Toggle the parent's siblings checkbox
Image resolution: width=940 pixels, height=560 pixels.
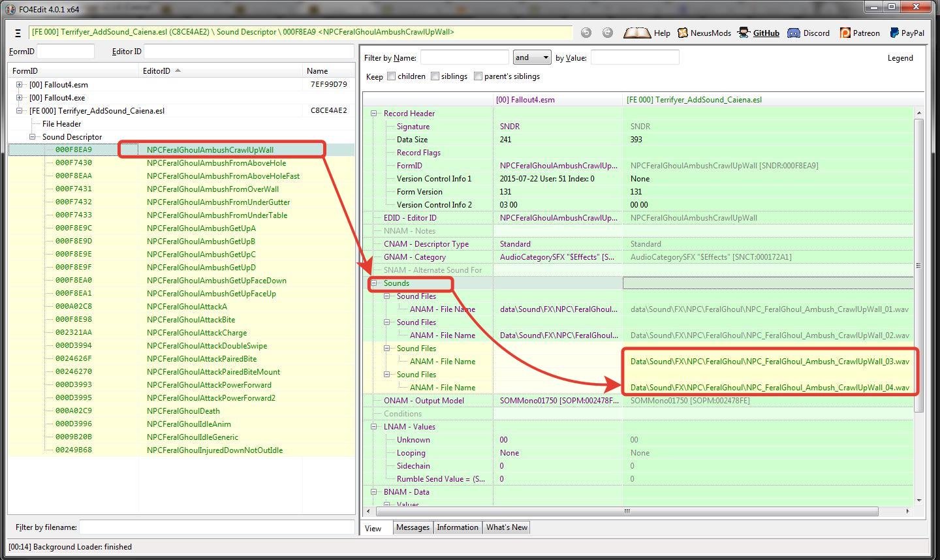(478, 76)
